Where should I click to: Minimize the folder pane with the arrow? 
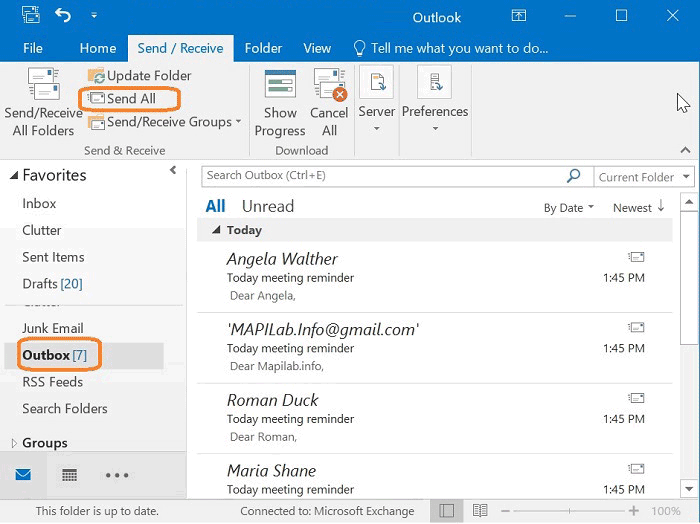pyautogui.click(x=173, y=170)
